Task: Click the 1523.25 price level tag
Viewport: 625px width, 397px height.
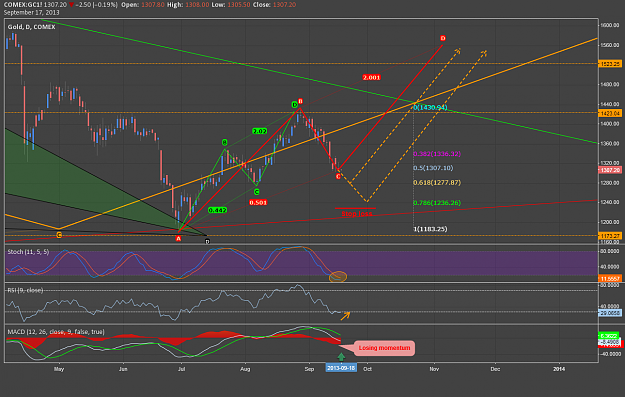Action: 610,64
